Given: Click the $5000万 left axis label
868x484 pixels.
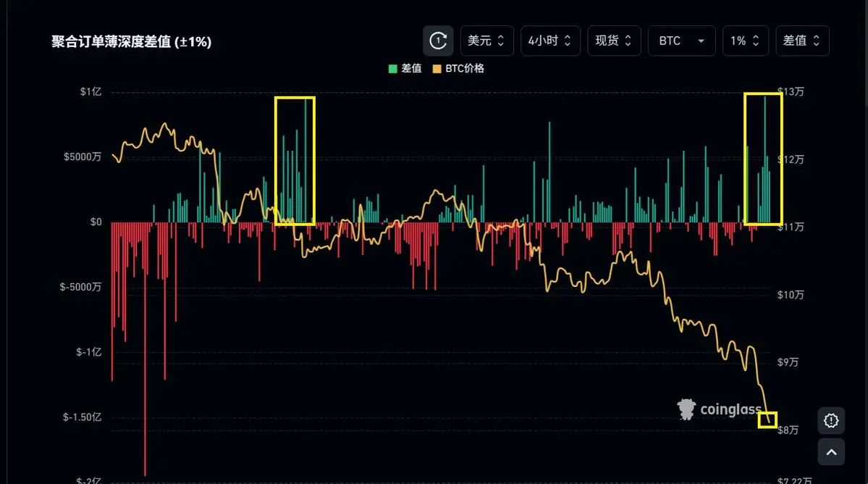Looking at the screenshot, I should (83, 157).
